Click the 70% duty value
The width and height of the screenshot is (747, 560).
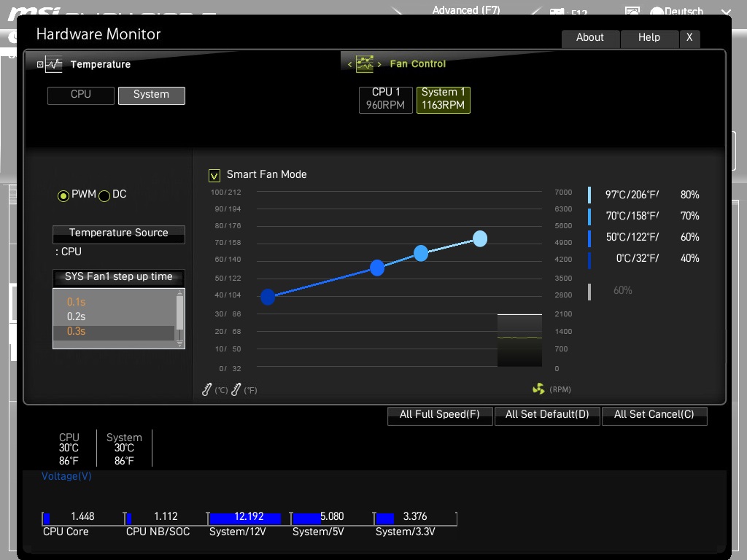click(689, 216)
